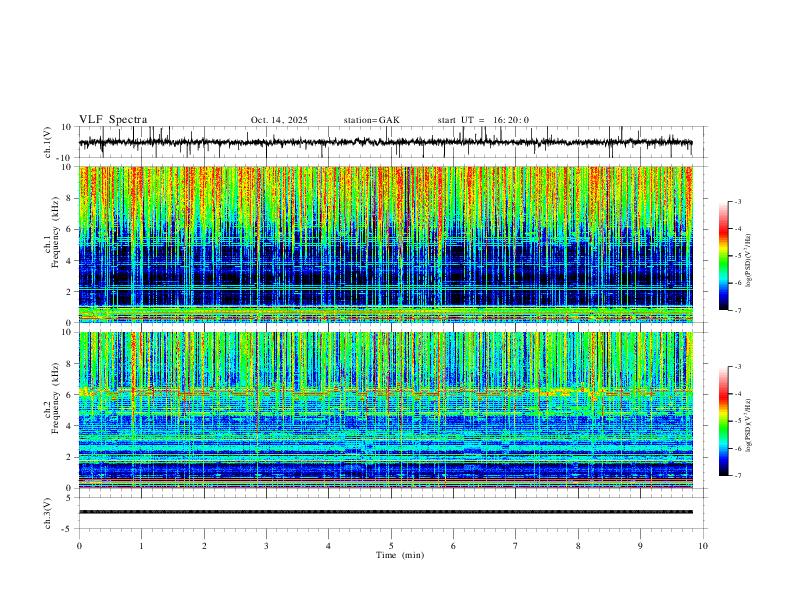Image resolution: width=792 pixels, height=612 pixels.
Task: Click the "start UT = 16:20:0" text
Action: (483, 120)
